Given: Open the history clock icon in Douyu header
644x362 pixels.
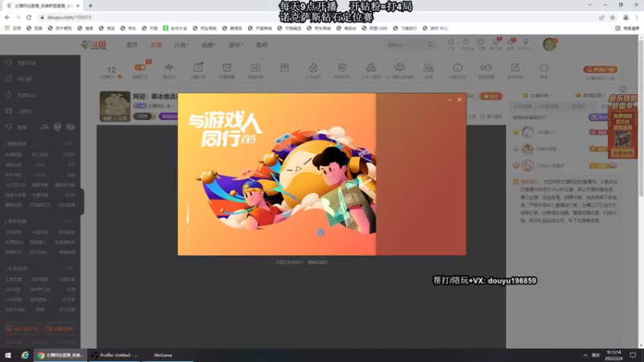Looking at the screenshot, I should pos(452,43).
